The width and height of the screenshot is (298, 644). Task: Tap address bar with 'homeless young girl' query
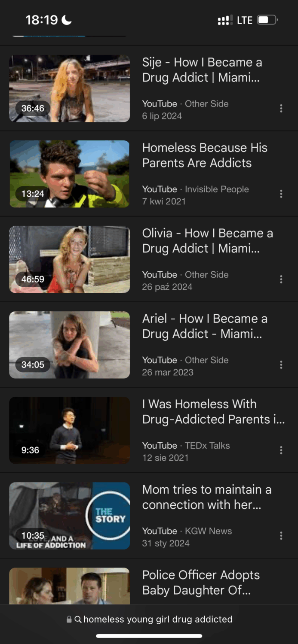tap(149, 620)
